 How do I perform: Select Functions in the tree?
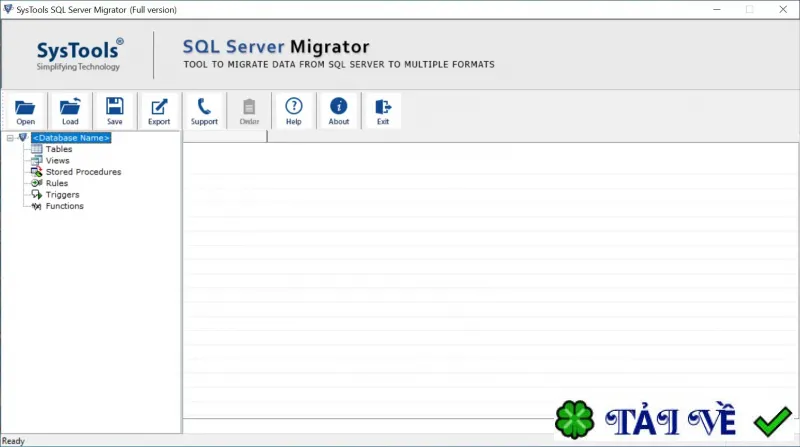tap(64, 206)
